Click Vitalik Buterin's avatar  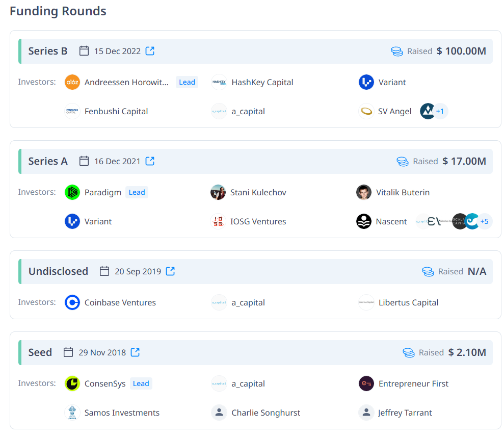point(364,192)
